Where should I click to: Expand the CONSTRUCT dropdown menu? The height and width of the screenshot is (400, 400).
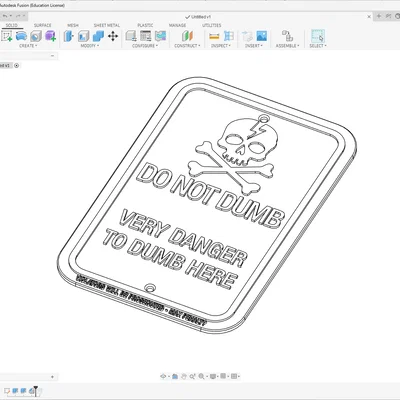click(187, 46)
